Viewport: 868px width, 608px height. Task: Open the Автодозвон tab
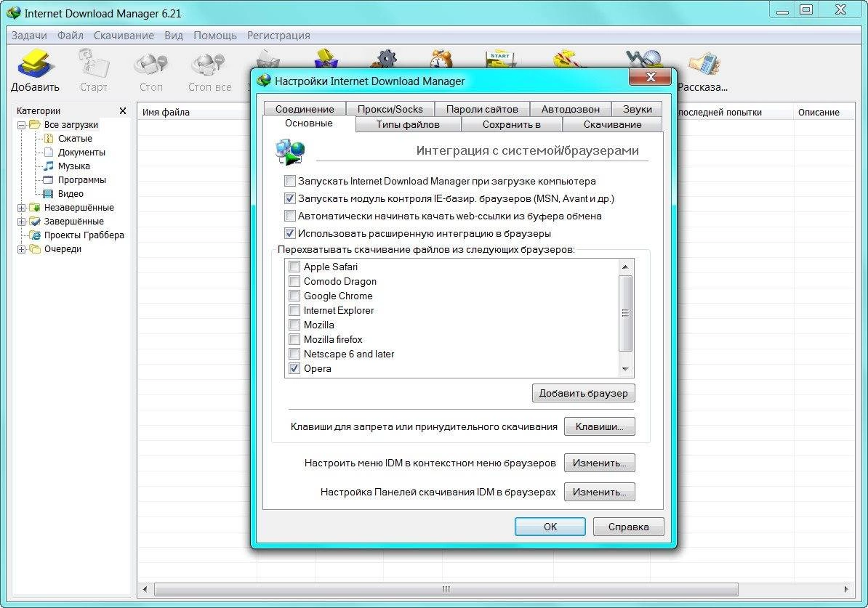pos(570,109)
